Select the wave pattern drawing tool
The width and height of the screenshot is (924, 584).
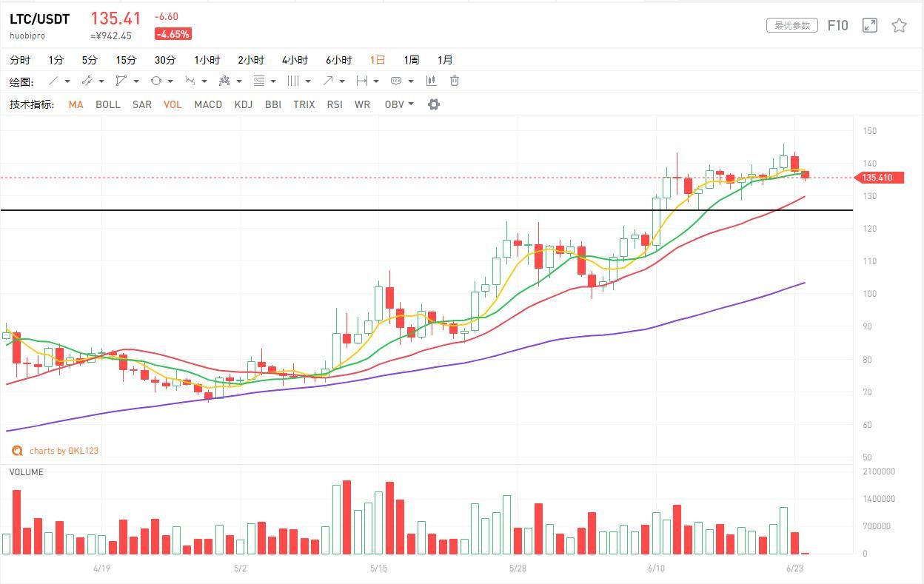[190, 81]
